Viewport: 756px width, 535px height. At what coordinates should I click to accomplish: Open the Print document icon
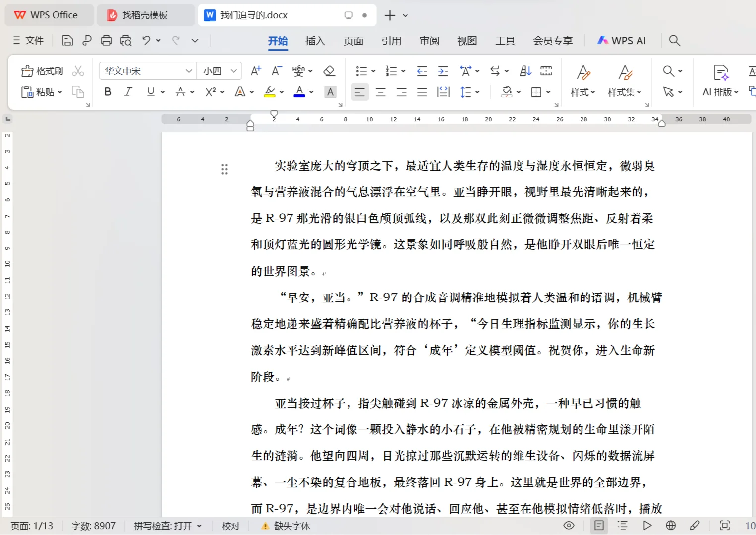click(x=106, y=40)
